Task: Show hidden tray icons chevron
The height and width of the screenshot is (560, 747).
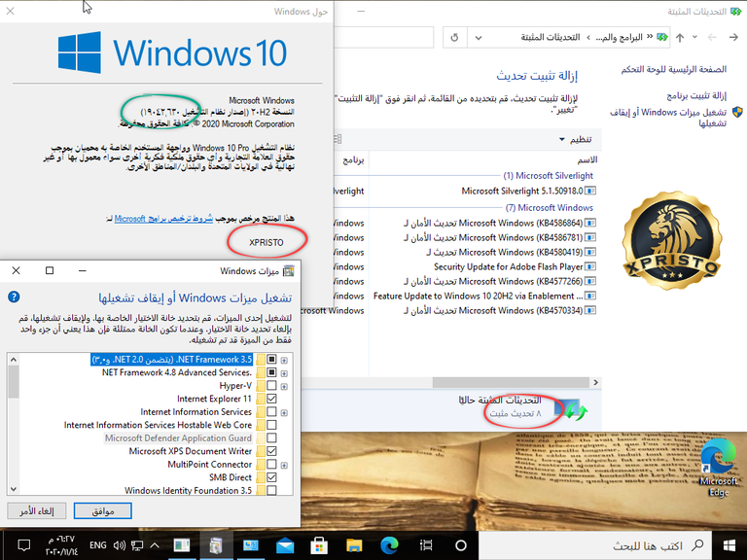Action: tap(156, 545)
